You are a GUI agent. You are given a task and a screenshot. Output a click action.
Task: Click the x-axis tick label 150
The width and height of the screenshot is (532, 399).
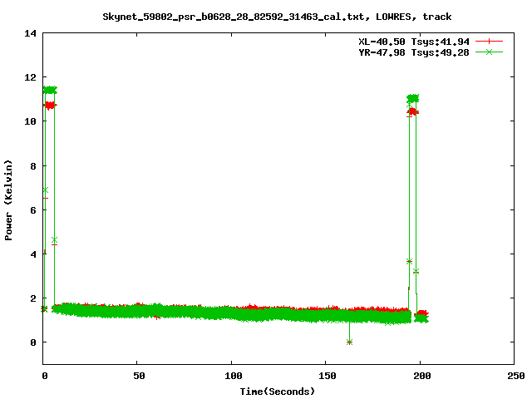(328, 376)
